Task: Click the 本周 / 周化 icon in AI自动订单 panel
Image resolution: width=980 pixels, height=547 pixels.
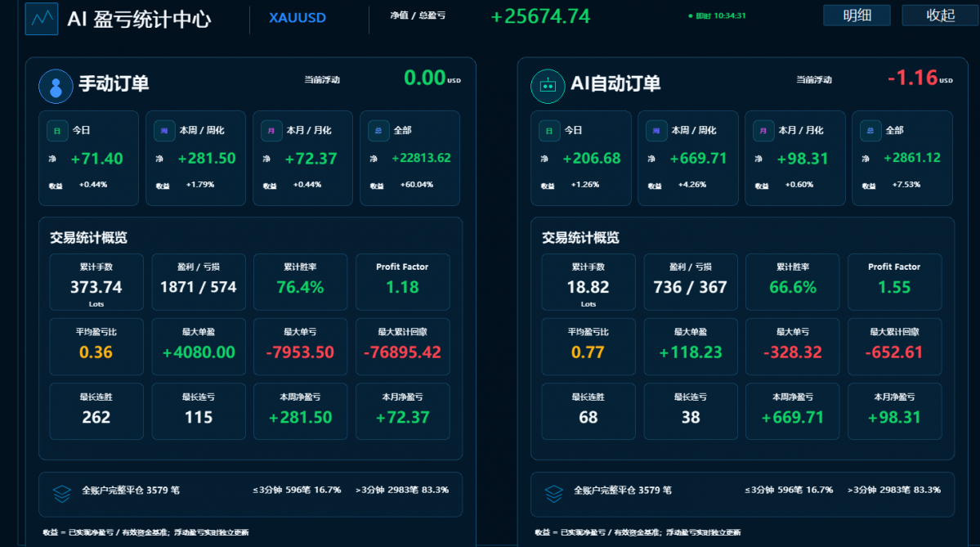Action: click(656, 131)
